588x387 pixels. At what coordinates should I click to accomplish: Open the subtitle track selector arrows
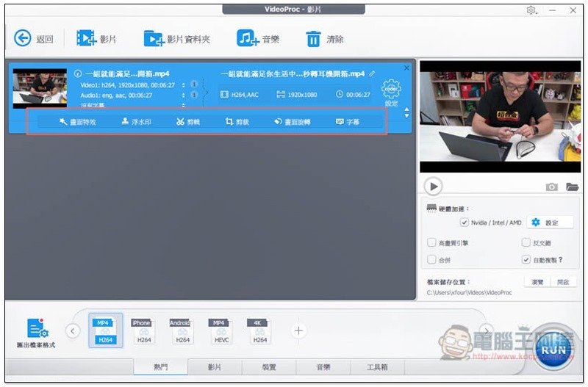tap(183, 105)
